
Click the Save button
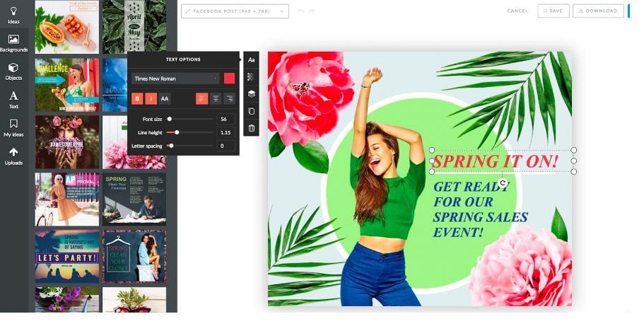point(554,11)
